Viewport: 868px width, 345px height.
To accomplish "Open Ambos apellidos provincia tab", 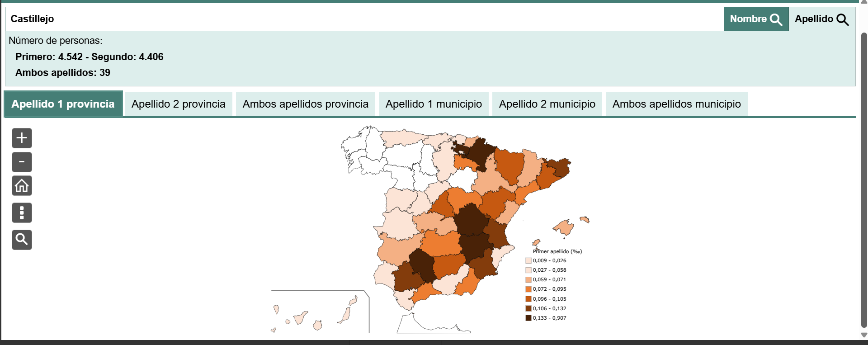I will [x=305, y=104].
